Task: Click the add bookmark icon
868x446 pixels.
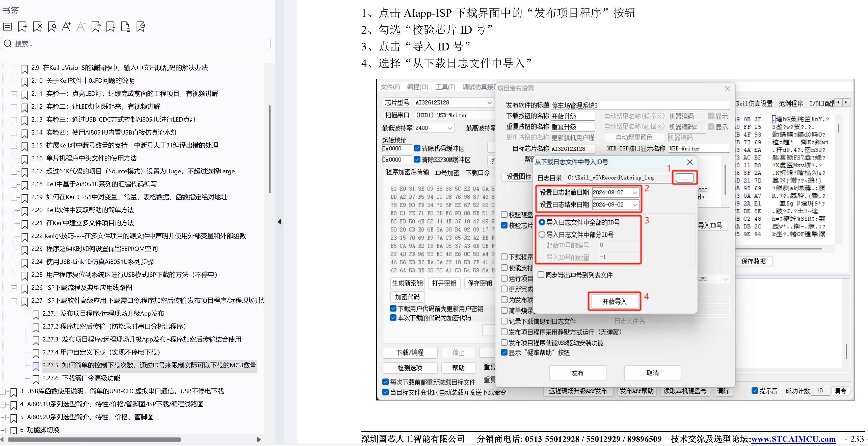Action: click(23, 27)
